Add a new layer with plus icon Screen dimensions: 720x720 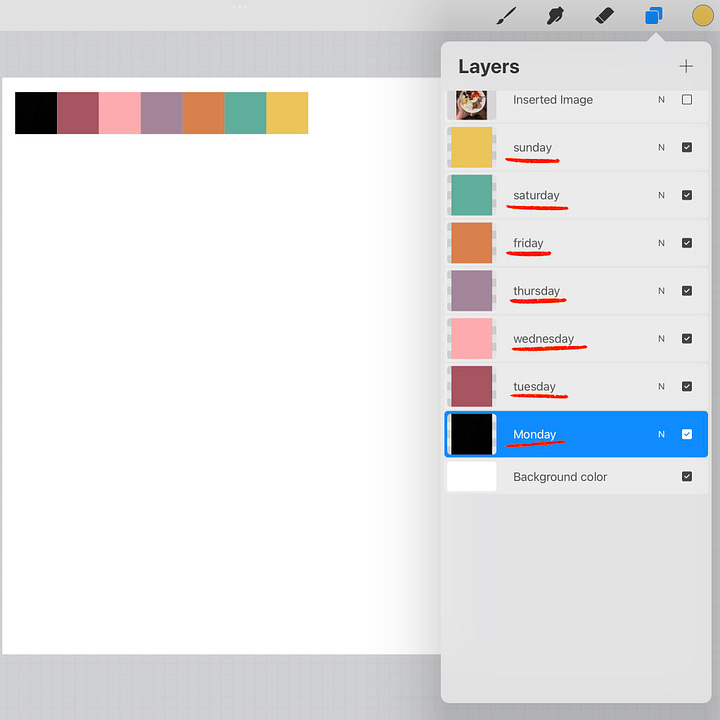[686, 66]
